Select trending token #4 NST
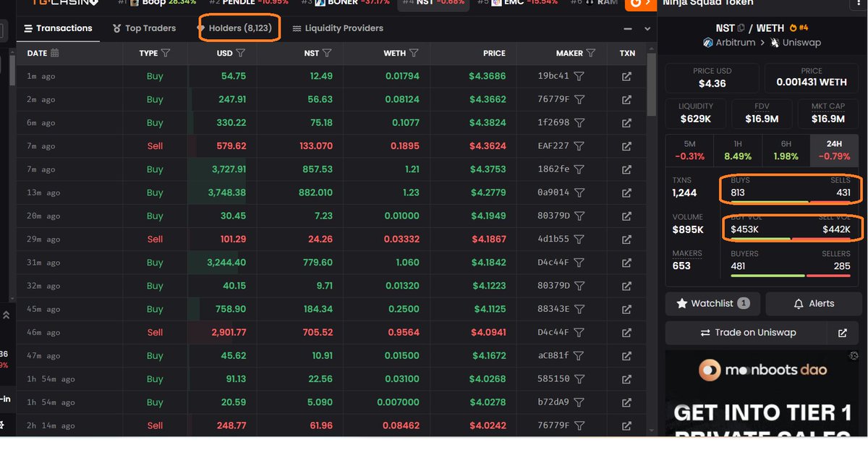Screen dimensions: 868x466 point(433,3)
